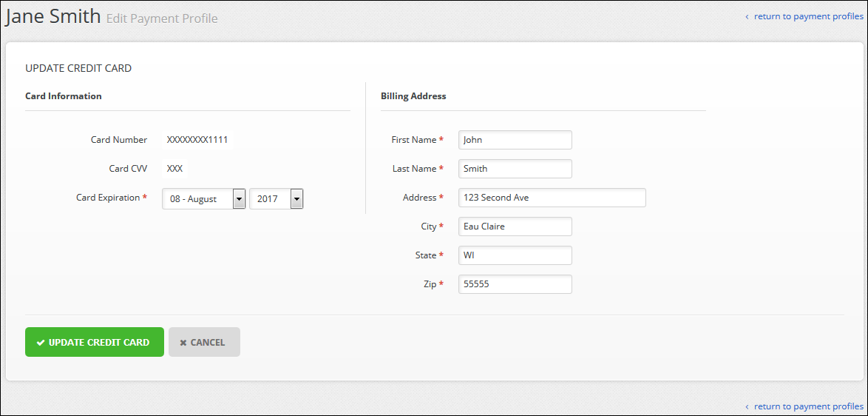Click the Address field with 123 Second Ave

click(552, 197)
